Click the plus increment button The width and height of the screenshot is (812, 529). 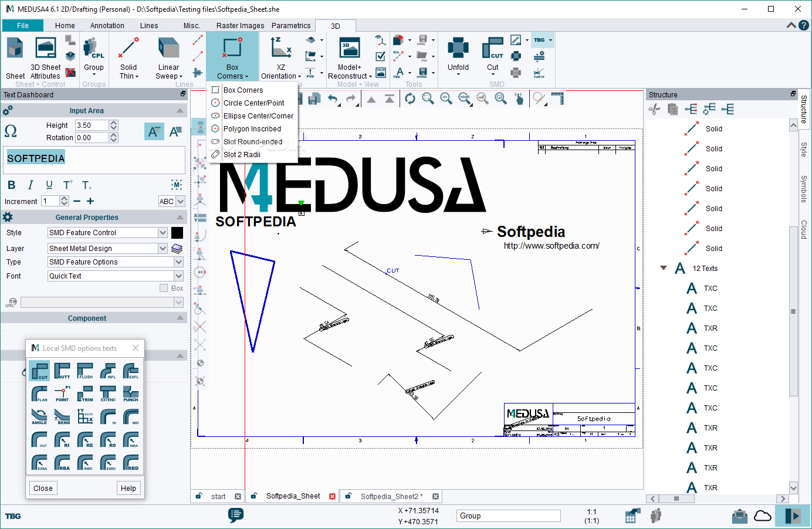pyautogui.click(x=90, y=201)
